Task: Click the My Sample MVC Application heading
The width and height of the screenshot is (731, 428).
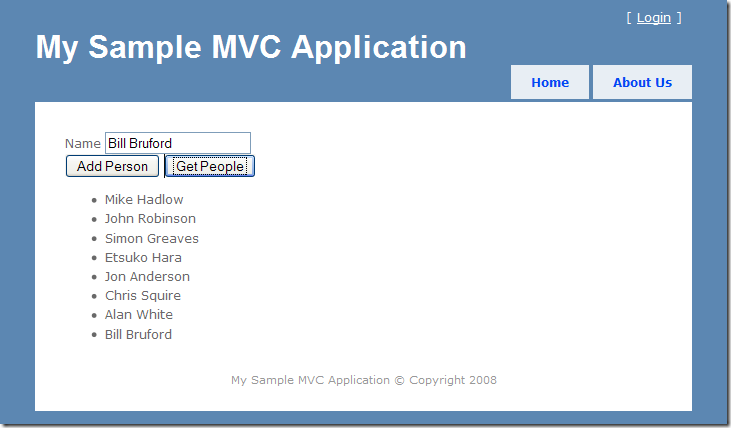Action: pos(251,47)
